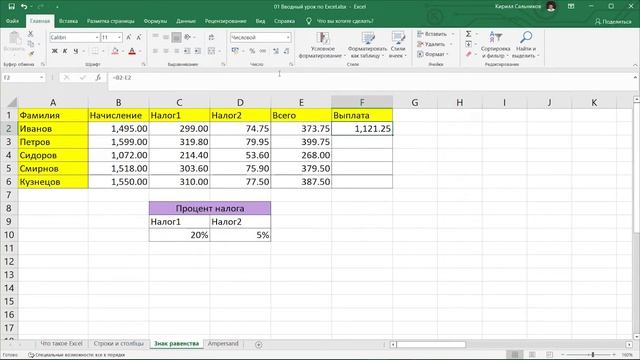Open Условное форматирование menu
640x360 pixels.
click(322, 45)
